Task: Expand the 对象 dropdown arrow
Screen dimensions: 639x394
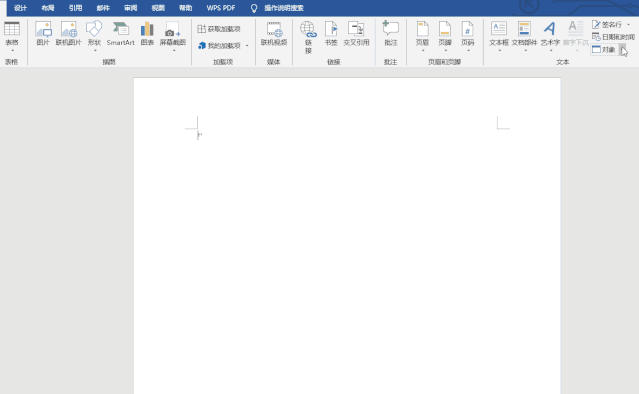Action: coord(623,50)
